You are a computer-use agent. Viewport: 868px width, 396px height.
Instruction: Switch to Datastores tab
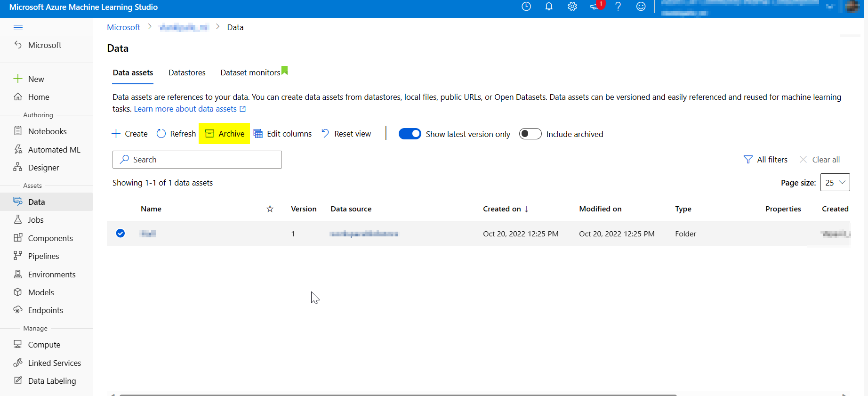coord(187,73)
